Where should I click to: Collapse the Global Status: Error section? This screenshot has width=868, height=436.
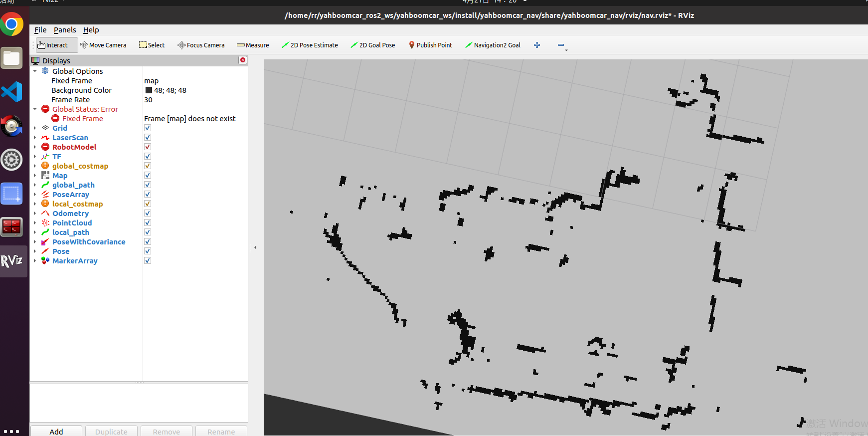pos(35,109)
